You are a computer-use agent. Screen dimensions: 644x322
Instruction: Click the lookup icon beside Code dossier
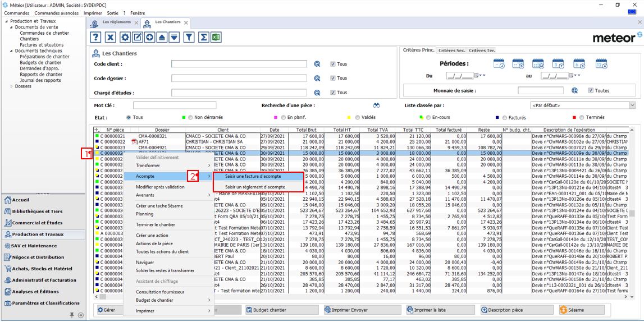[317, 79]
